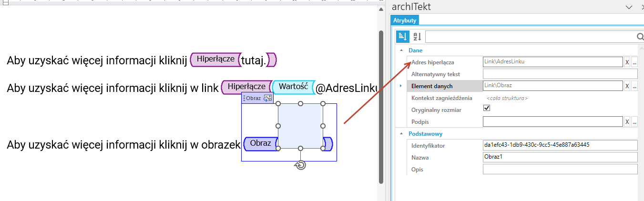Click the Nazwa label

click(x=420, y=157)
